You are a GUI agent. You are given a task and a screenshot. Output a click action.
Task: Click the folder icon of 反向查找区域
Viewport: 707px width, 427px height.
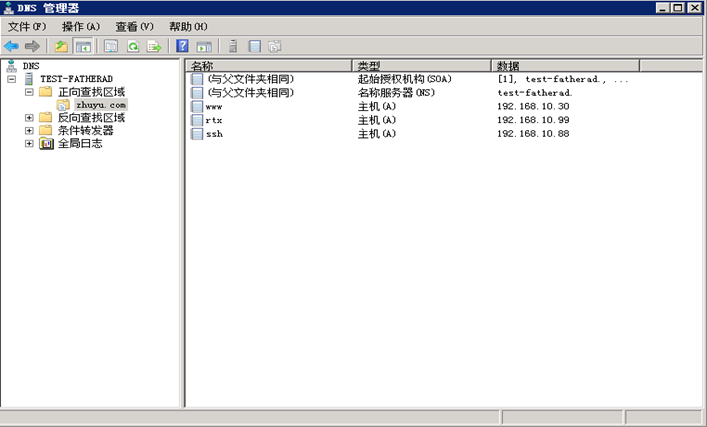tap(46, 118)
